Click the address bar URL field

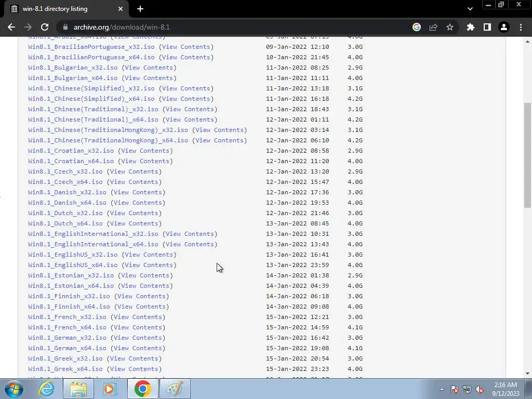[x=234, y=27]
